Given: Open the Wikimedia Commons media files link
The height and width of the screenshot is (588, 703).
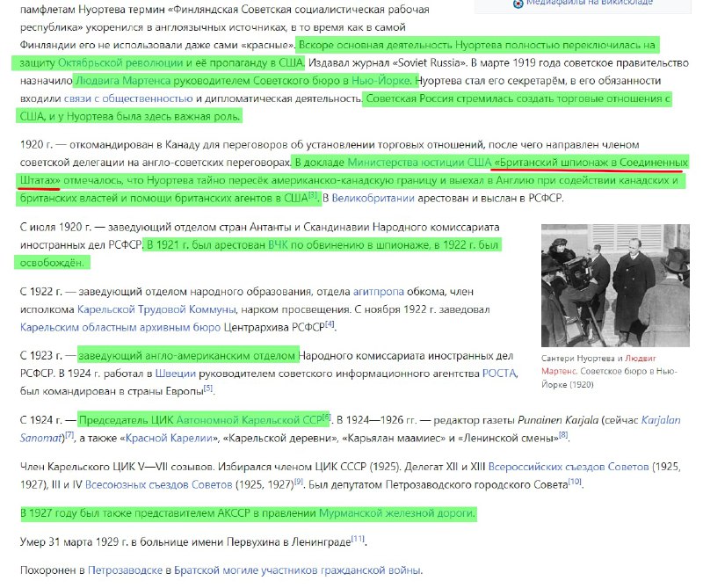Looking at the screenshot, I should coord(590,3).
